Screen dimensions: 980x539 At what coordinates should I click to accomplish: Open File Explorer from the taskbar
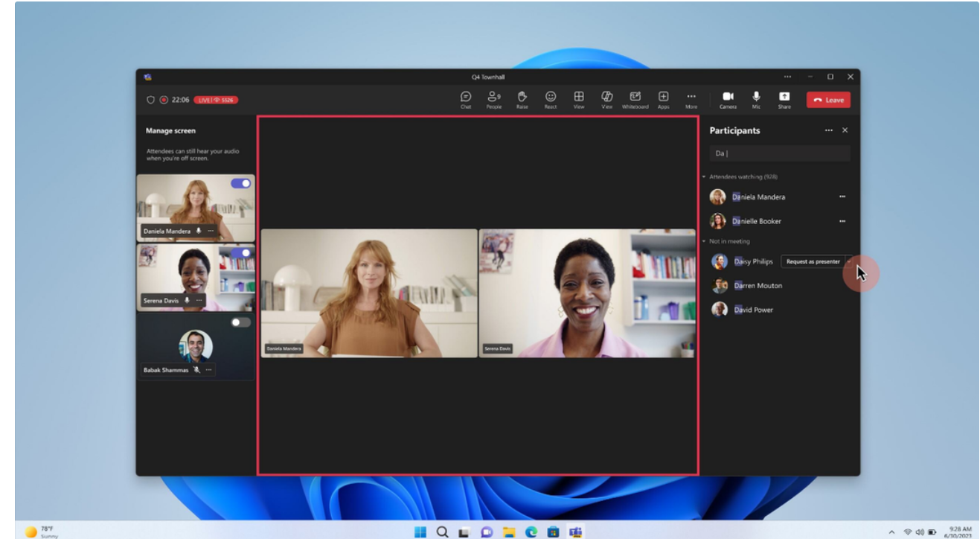509,532
